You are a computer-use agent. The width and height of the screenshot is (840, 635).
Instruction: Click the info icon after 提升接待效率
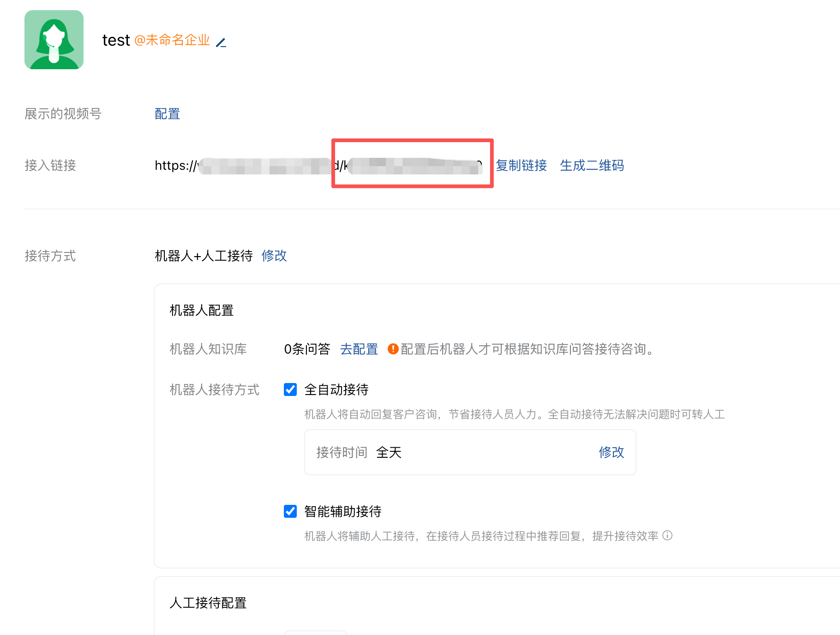click(667, 535)
